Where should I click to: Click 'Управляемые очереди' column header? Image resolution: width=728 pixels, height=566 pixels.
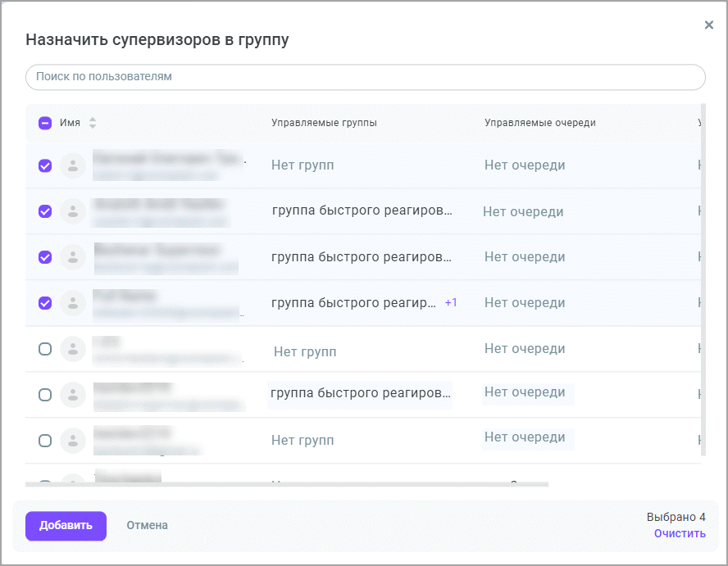click(540, 123)
